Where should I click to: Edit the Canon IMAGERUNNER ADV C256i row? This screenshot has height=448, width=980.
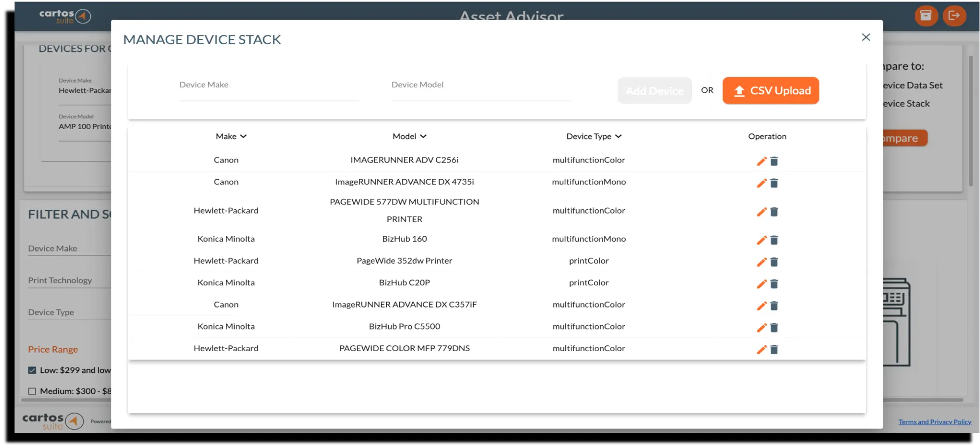coord(761,161)
